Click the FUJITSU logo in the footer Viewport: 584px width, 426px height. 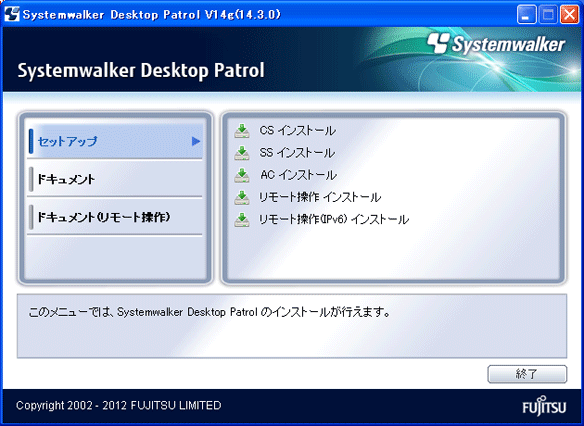point(544,406)
